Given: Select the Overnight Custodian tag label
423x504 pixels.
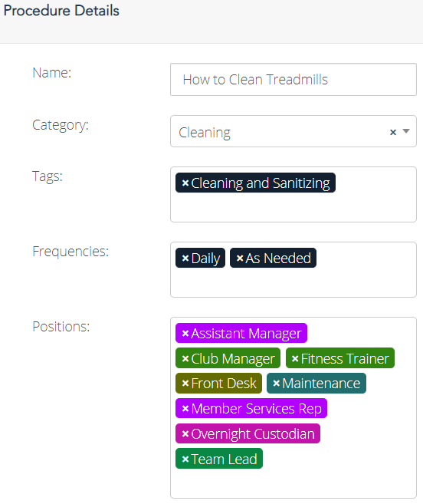Looking at the screenshot, I should 253,434.
